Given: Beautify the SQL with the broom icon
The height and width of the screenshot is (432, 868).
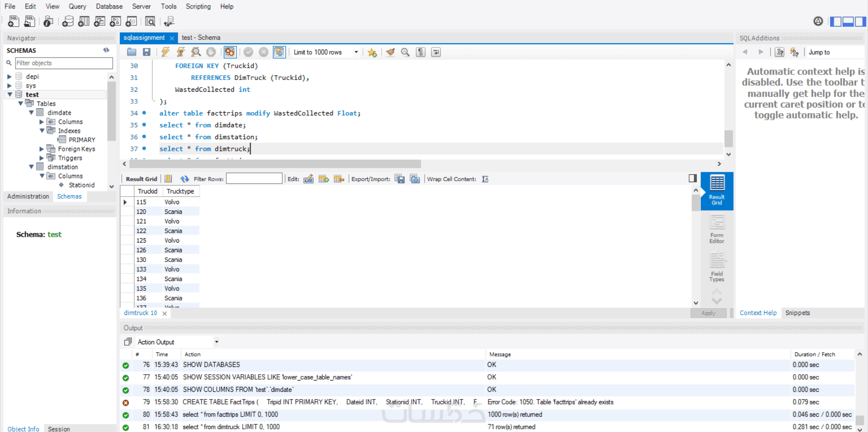Looking at the screenshot, I should click(x=391, y=52).
